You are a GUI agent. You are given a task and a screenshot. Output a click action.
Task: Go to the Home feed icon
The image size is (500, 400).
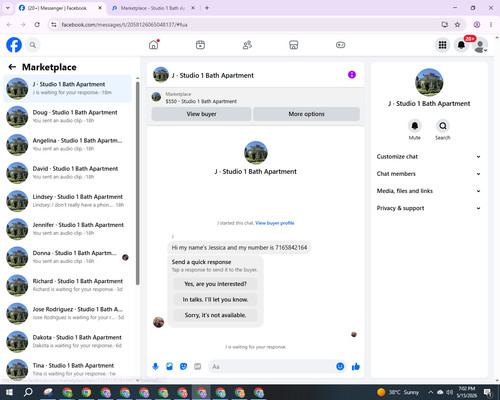click(x=154, y=45)
